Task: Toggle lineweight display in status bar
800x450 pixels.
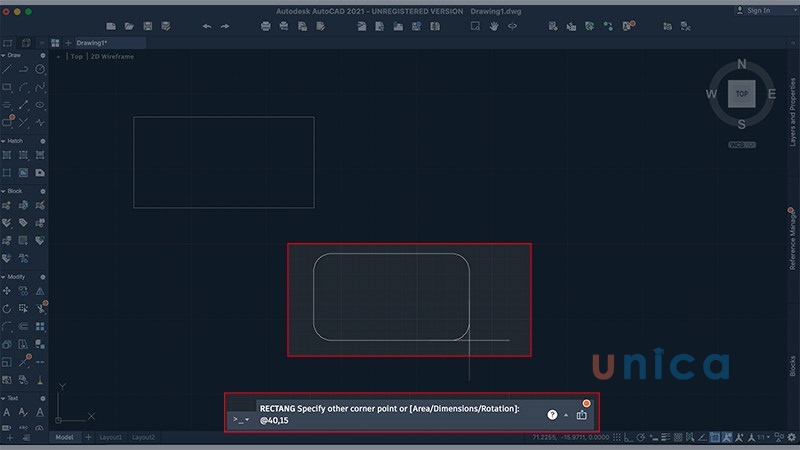Action: click(666, 437)
